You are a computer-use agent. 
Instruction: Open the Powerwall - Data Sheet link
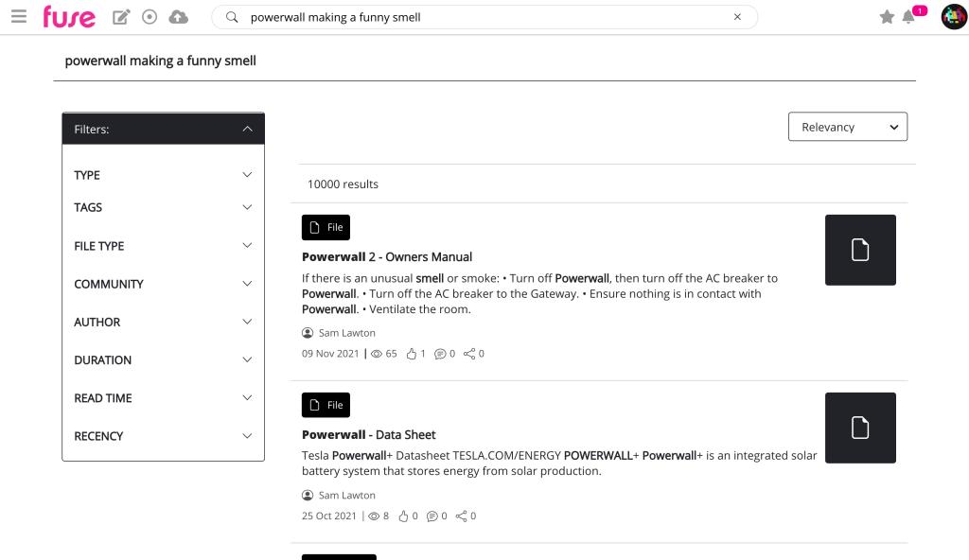point(368,435)
